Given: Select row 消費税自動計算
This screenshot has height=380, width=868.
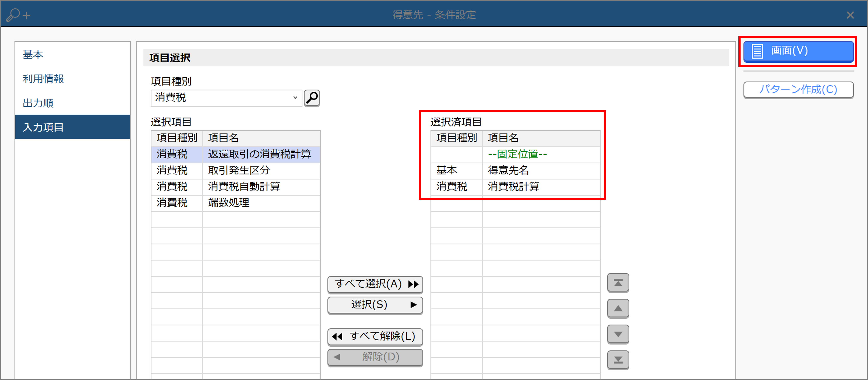Looking at the screenshot, I should point(236,187).
